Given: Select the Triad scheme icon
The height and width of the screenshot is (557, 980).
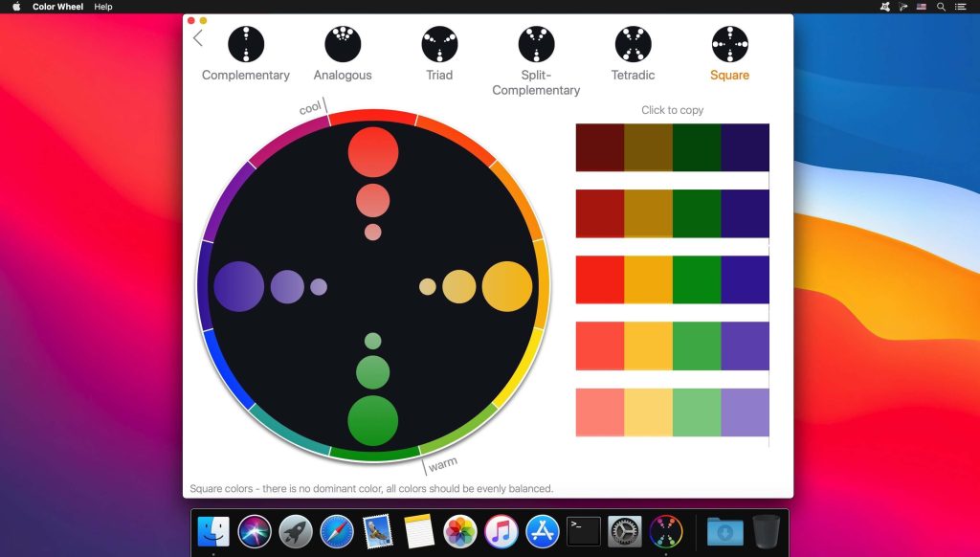Looking at the screenshot, I should tap(439, 44).
